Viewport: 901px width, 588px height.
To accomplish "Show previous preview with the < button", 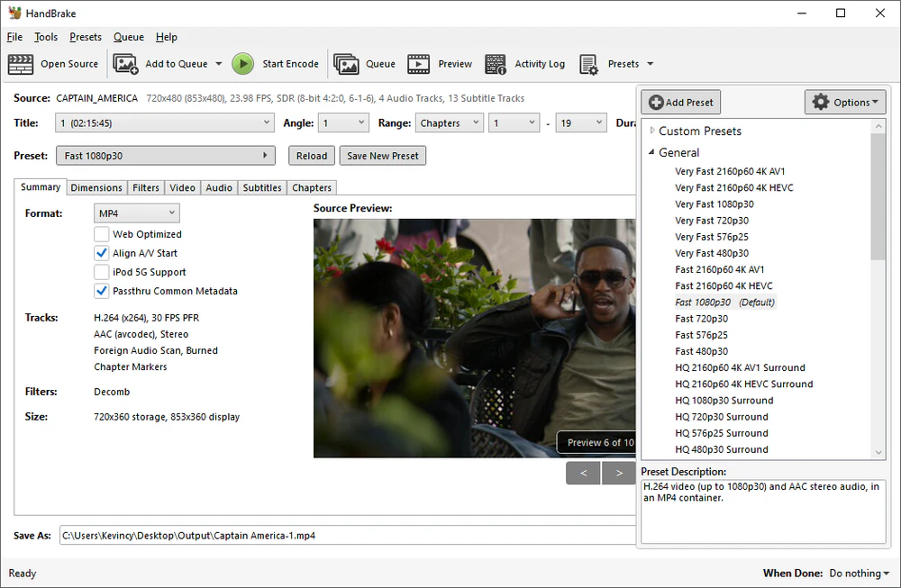I will coord(583,473).
